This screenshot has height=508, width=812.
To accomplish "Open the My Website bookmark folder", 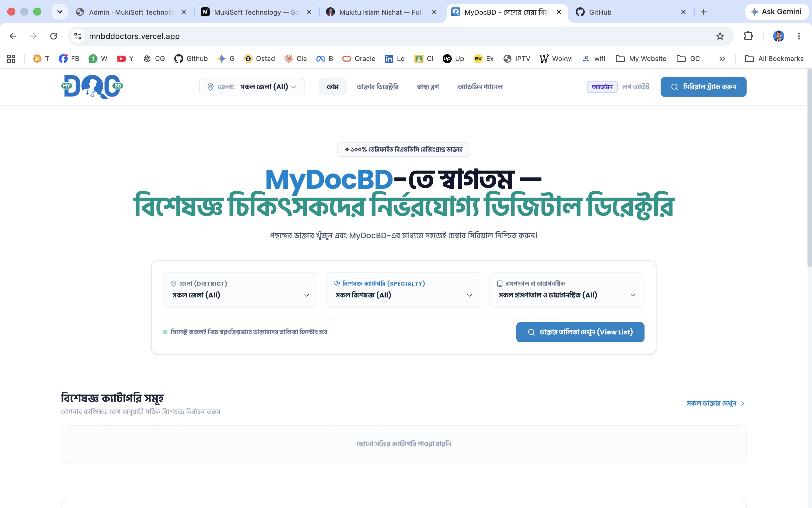I will pyautogui.click(x=641, y=58).
